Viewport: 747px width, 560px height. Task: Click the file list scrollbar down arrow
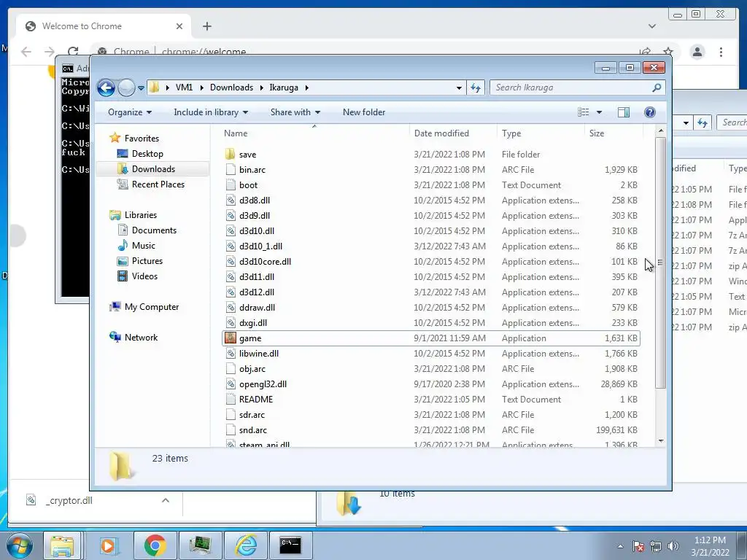click(660, 441)
